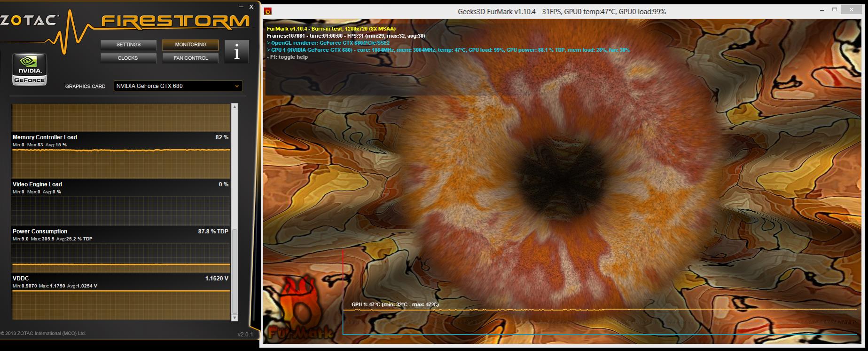Click Video Engine Min/Max/Avg stats
The height and width of the screenshot is (351, 868).
[37, 192]
